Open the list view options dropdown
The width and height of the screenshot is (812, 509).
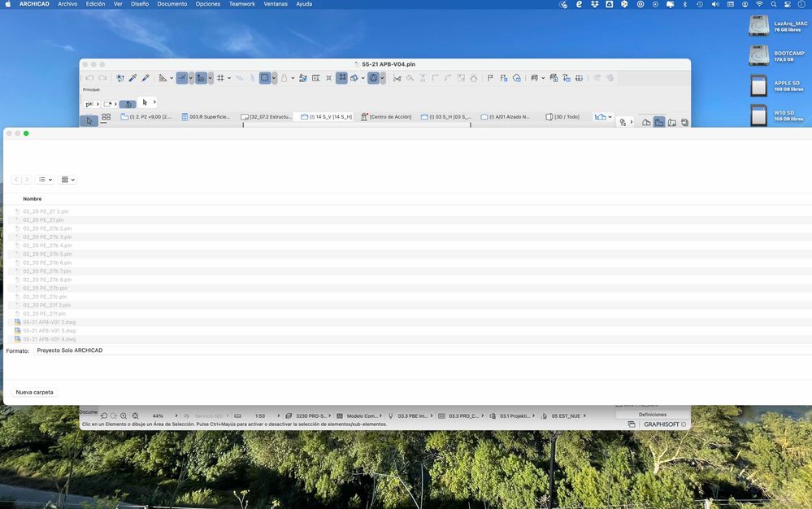(x=45, y=180)
